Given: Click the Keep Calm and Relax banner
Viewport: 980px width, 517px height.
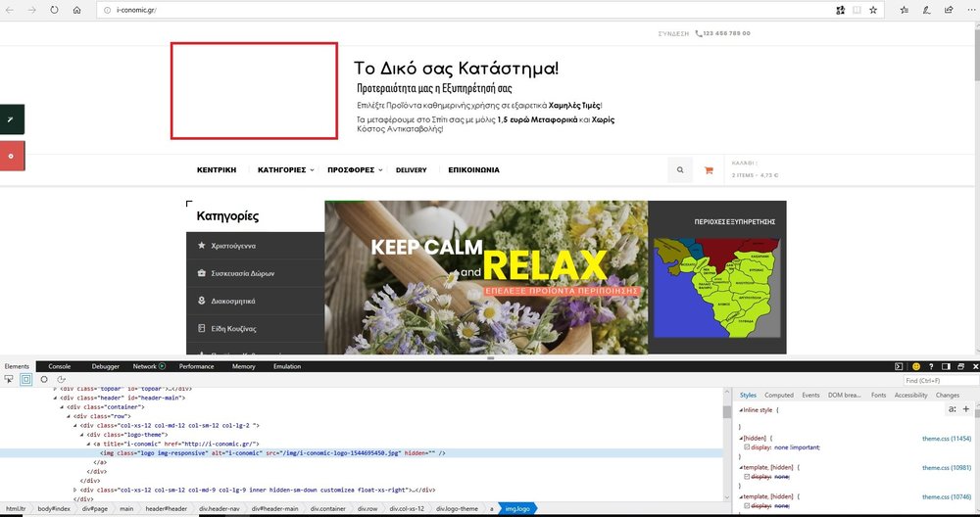Looking at the screenshot, I should point(486,277).
